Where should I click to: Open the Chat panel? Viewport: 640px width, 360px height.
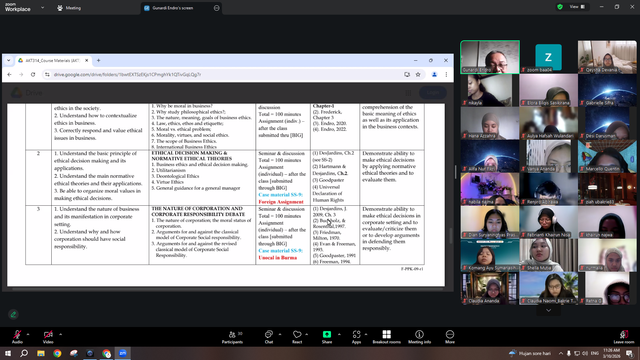coord(269,337)
